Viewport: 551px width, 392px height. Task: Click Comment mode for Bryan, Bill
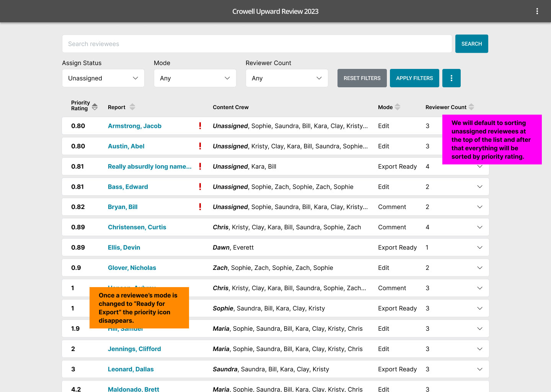coord(392,207)
